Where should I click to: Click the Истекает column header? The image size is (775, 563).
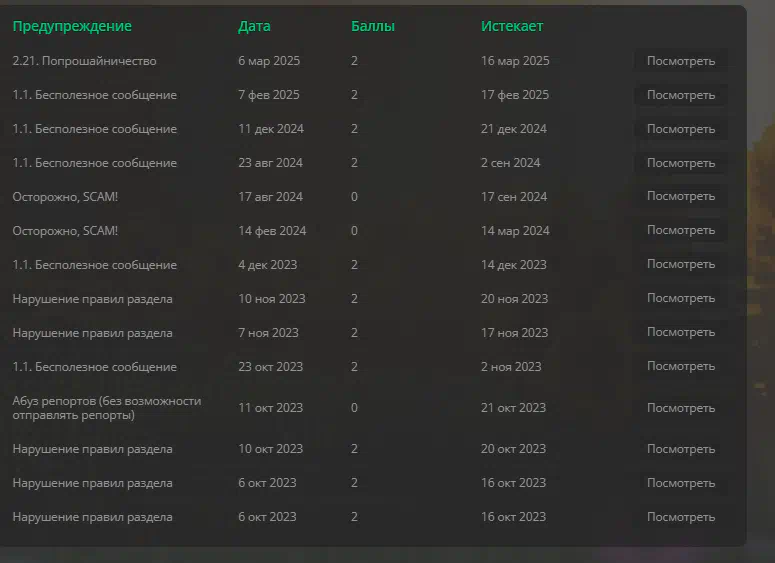512,26
